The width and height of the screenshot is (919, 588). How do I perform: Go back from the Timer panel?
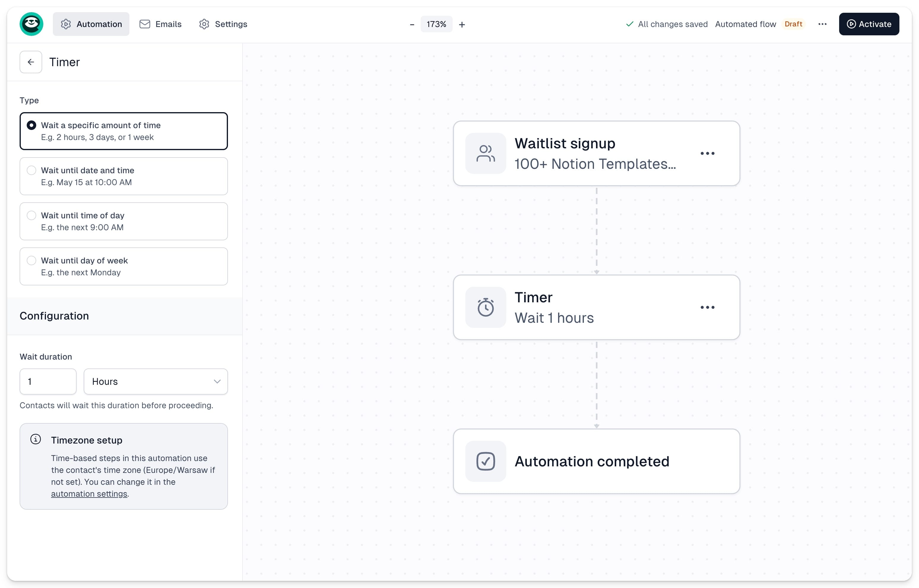(x=31, y=62)
